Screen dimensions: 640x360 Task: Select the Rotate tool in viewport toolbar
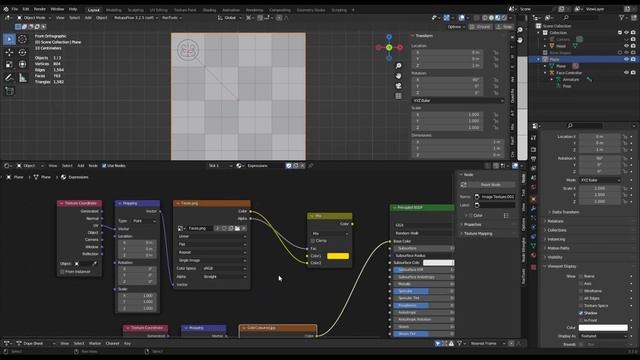tap(22, 52)
